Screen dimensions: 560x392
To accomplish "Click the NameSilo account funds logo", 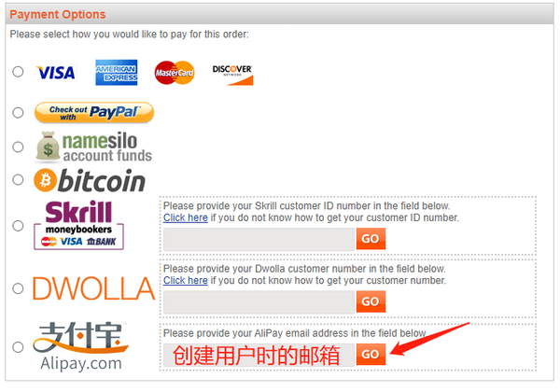I will [x=93, y=147].
